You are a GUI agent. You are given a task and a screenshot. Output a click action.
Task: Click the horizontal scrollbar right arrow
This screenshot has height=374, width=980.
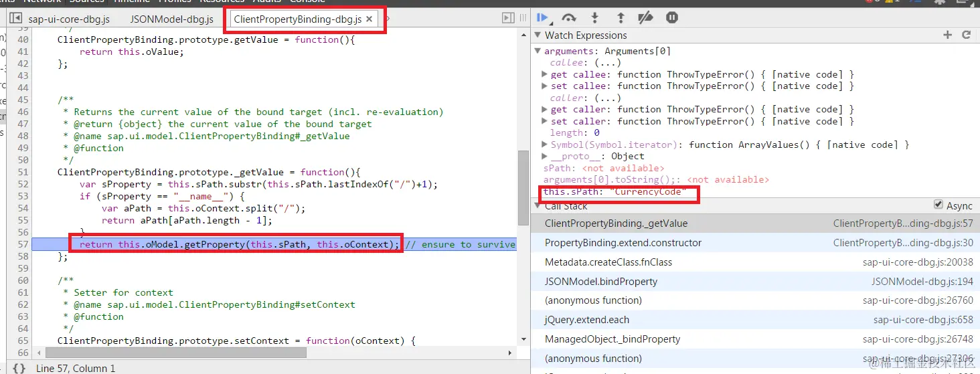pyautogui.click(x=511, y=352)
